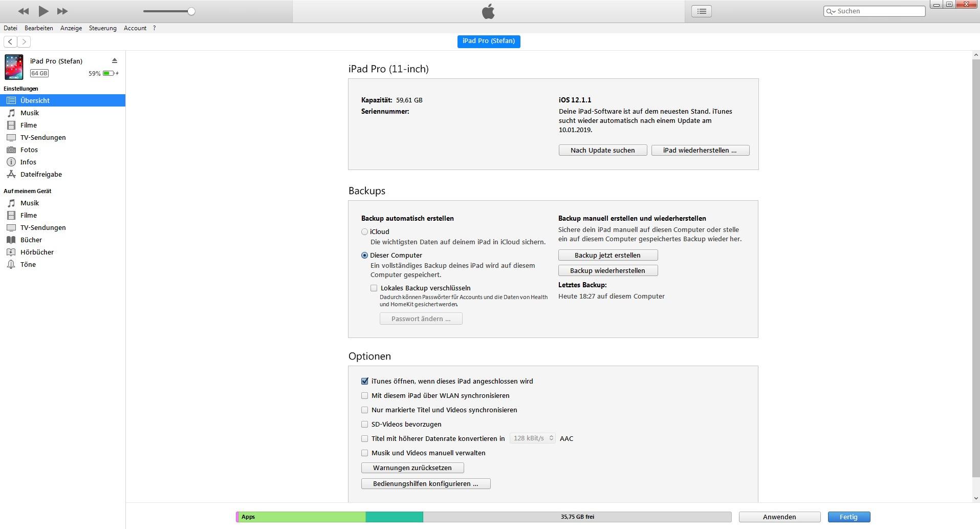Click the iPad device thumbnail in sidebar
980x529 pixels.
click(x=14, y=67)
